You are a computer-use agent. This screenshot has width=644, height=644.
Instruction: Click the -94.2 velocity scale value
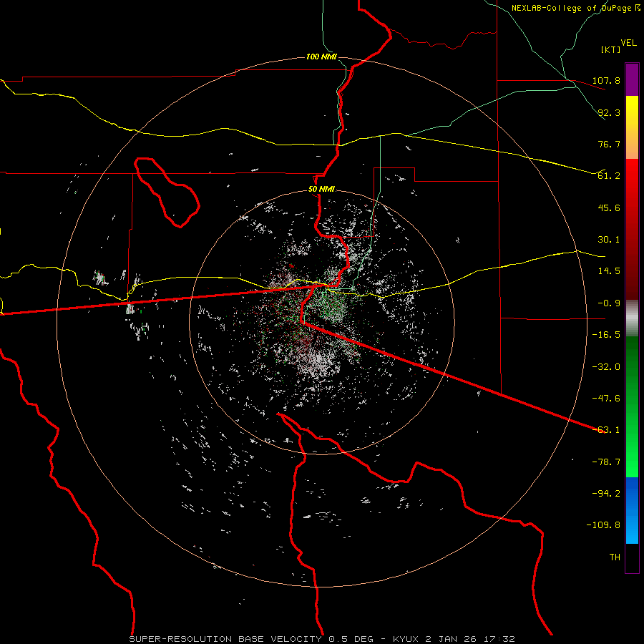click(x=606, y=494)
